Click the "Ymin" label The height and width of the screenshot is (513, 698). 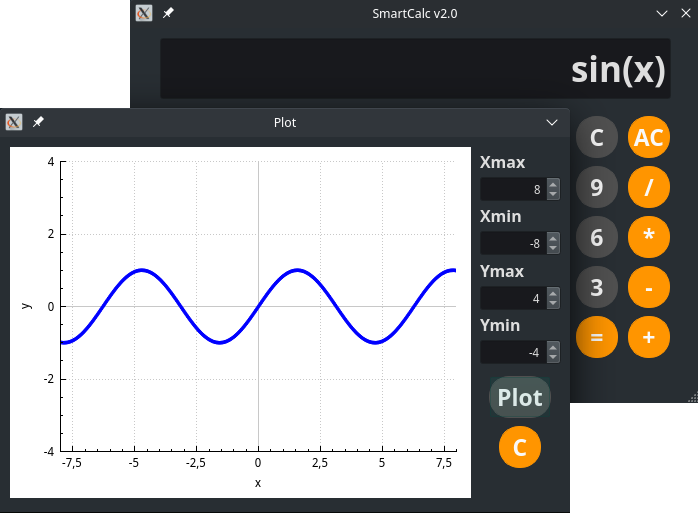500,326
